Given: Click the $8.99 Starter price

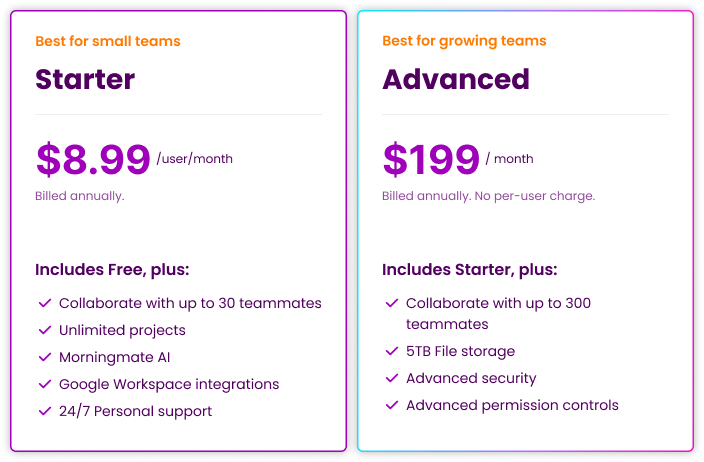Looking at the screenshot, I should tap(92, 160).
